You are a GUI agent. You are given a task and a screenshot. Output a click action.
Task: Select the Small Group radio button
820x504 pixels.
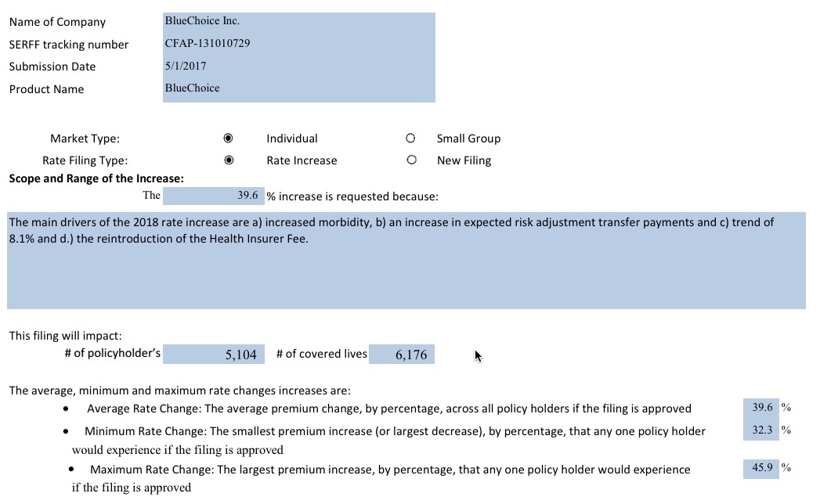[410, 139]
